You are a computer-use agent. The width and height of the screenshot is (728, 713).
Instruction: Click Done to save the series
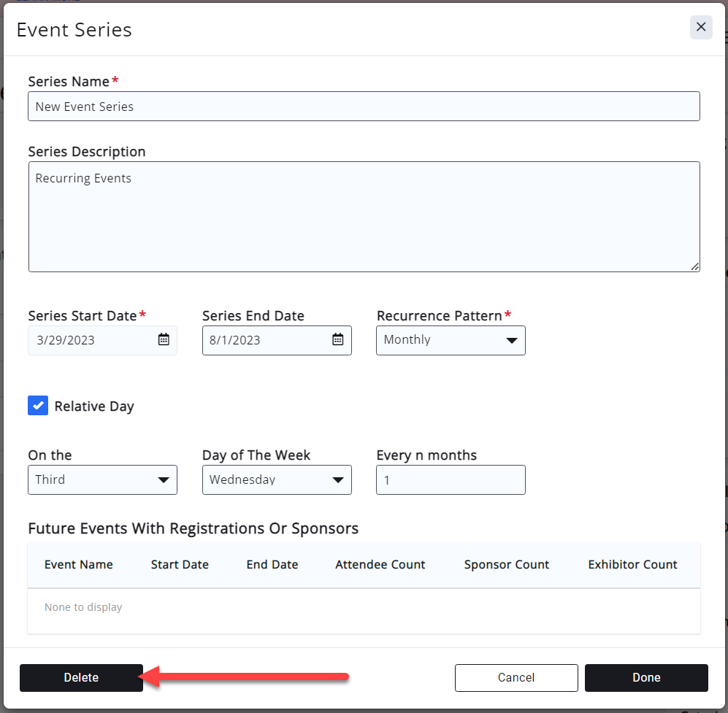[646, 677]
